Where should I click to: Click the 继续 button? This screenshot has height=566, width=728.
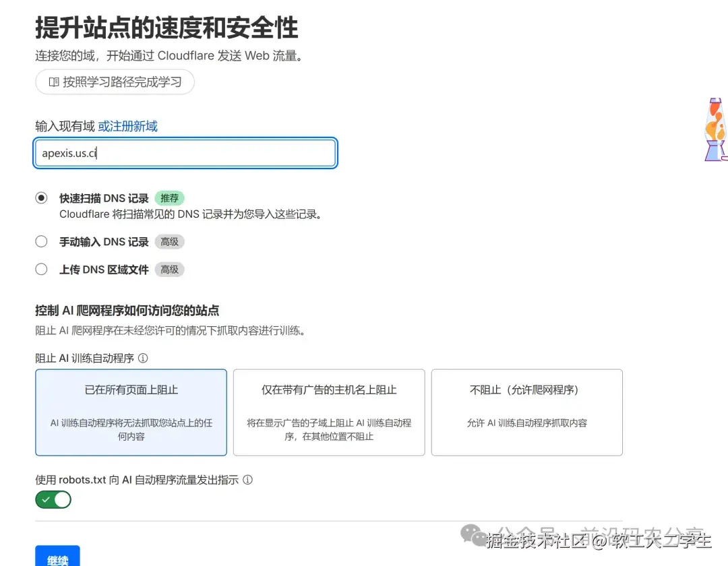pyautogui.click(x=57, y=559)
